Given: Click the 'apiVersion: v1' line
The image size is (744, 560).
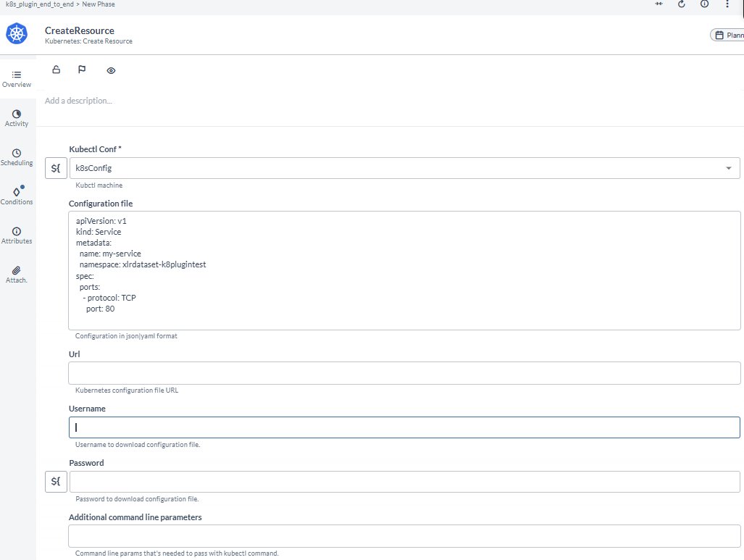Looking at the screenshot, I should [x=101, y=221].
